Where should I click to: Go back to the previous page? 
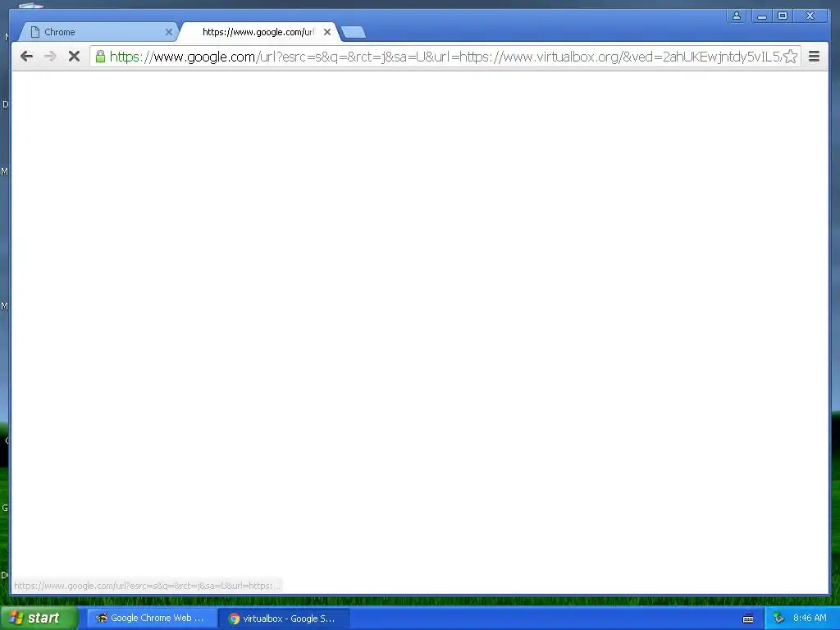coord(26,57)
